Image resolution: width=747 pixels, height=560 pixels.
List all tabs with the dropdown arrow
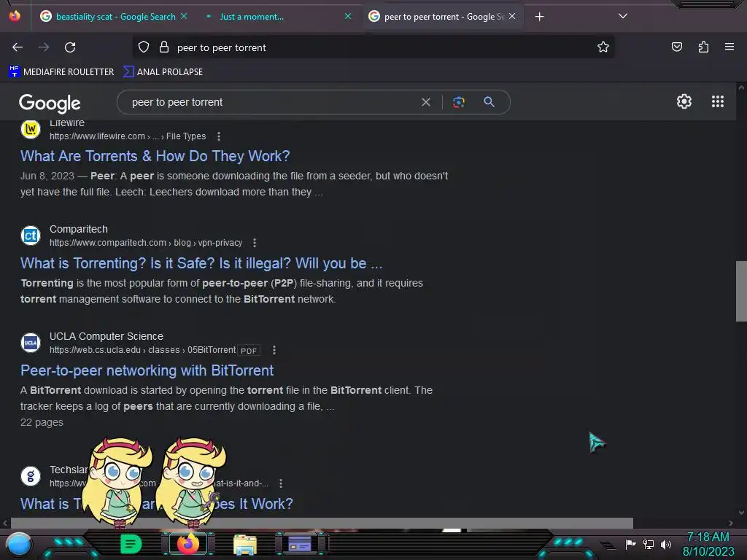point(623,16)
